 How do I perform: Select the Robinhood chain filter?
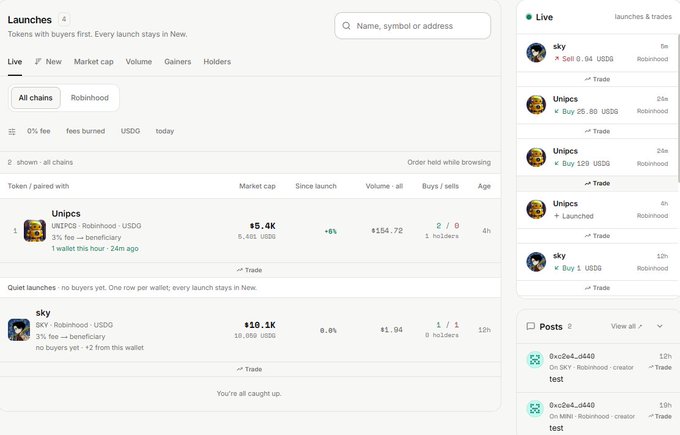tap(90, 98)
